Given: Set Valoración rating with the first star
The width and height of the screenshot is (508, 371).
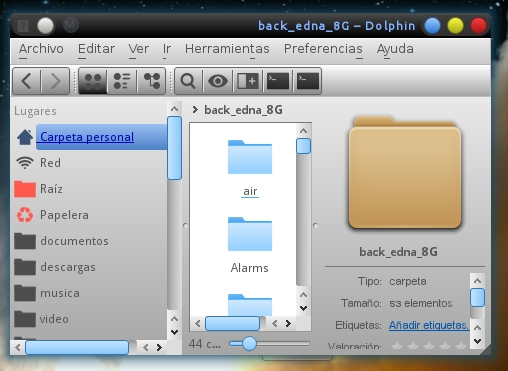Looking at the screenshot, I should [397, 346].
